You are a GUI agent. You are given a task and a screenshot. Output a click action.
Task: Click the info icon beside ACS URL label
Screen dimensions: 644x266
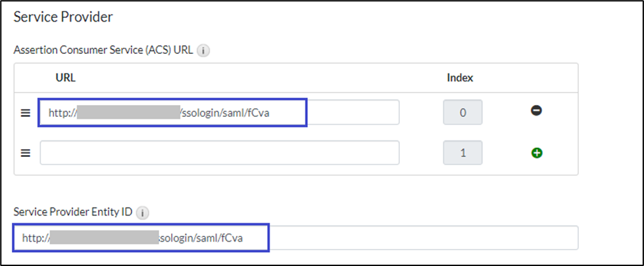pos(203,51)
